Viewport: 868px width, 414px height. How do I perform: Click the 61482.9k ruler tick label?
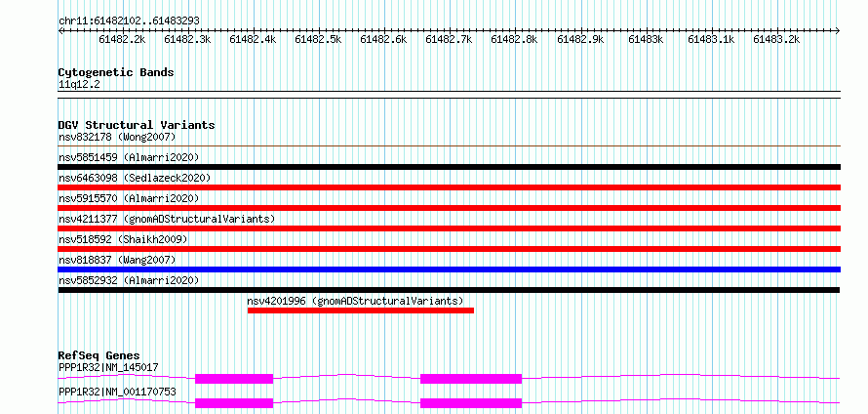click(580, 39)
